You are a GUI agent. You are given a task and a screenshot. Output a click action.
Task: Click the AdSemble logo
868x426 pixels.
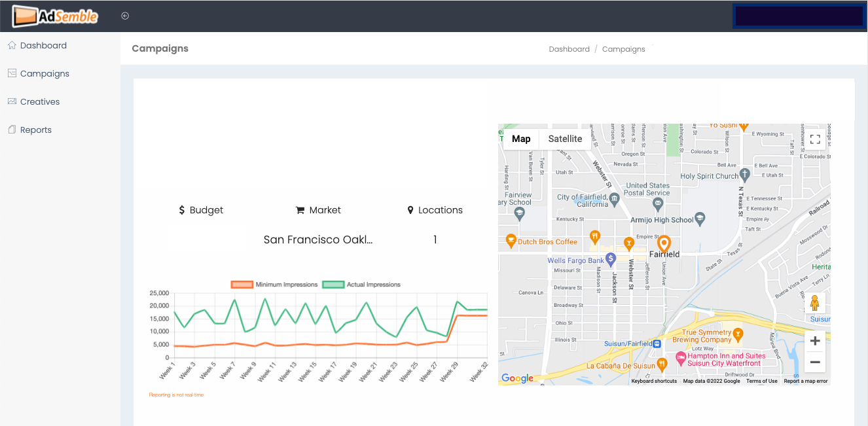click(56, 16)
